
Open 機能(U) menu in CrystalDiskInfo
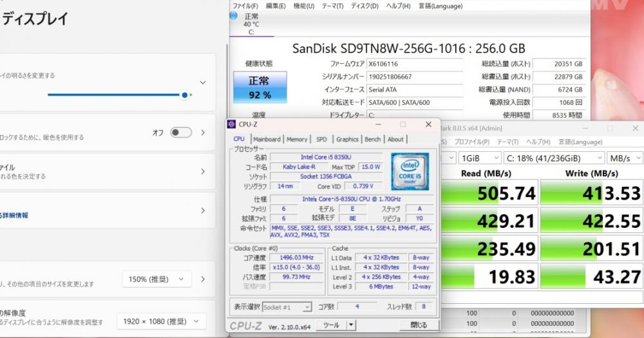click(x=304, y=6)
